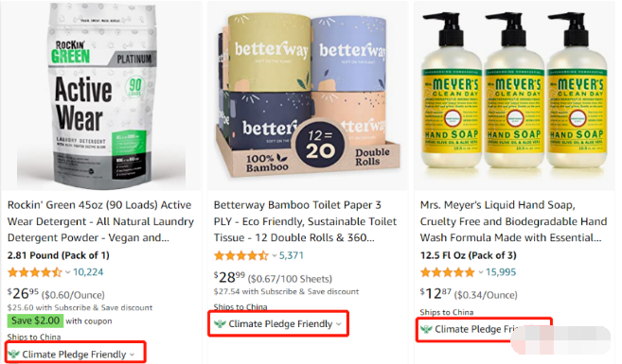Click the star rating of Mrs. Meyer's soap

(x=448, y=272)
